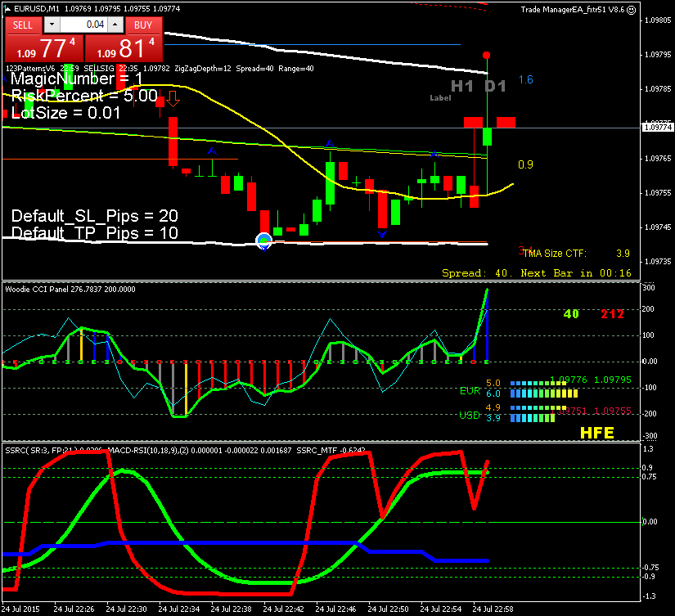675x616 pixels.
Task: Click the gray "Label" text object
Action: tap(440, 98)
